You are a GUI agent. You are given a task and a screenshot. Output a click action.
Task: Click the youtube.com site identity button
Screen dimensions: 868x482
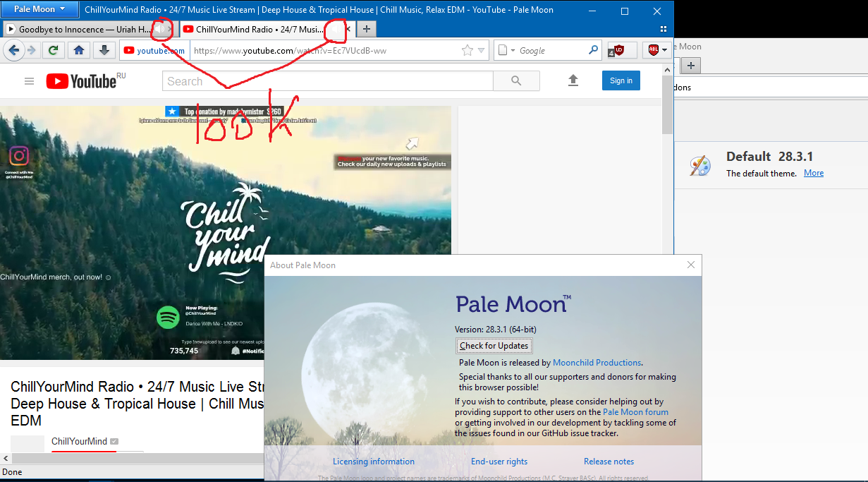tap(154, 50)
